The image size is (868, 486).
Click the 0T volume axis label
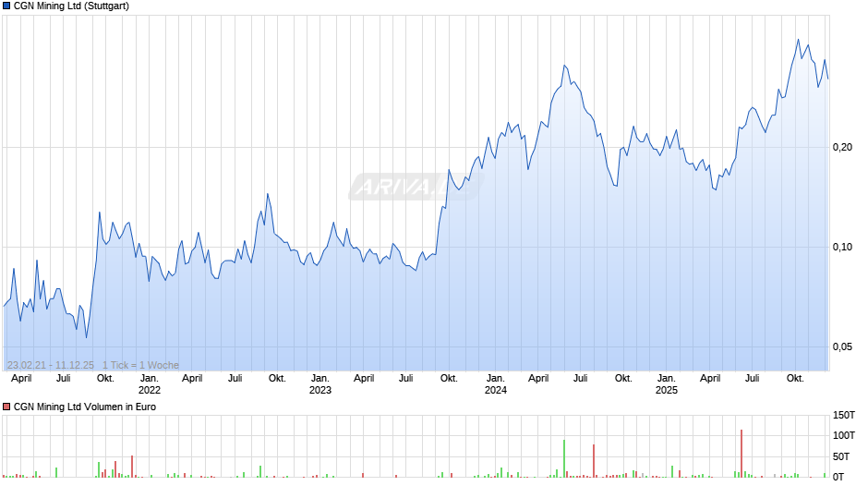[838, 477]
